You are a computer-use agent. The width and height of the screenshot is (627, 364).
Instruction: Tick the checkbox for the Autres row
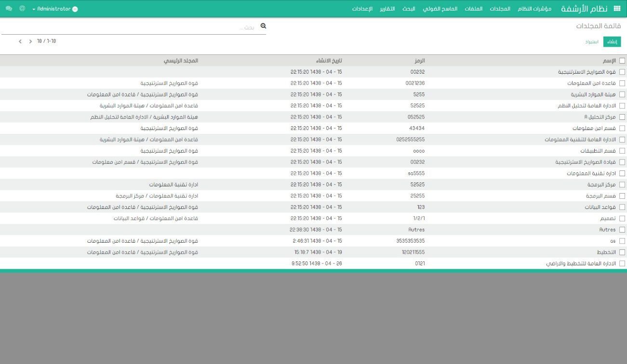click(622, 230)
